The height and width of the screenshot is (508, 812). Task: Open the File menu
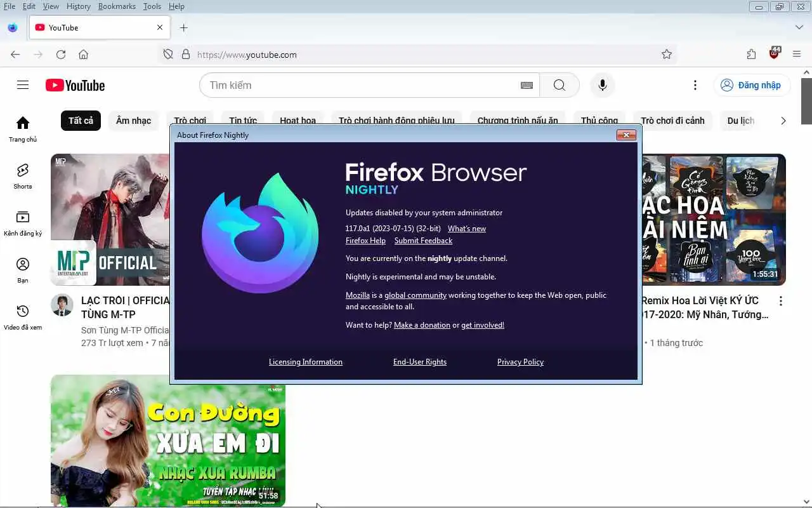click(10, 6)
